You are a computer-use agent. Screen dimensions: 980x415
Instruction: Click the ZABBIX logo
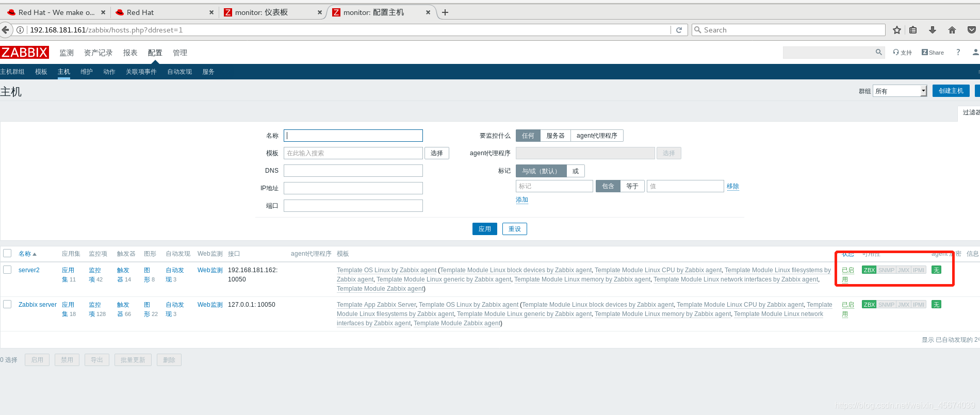[24, 52]
